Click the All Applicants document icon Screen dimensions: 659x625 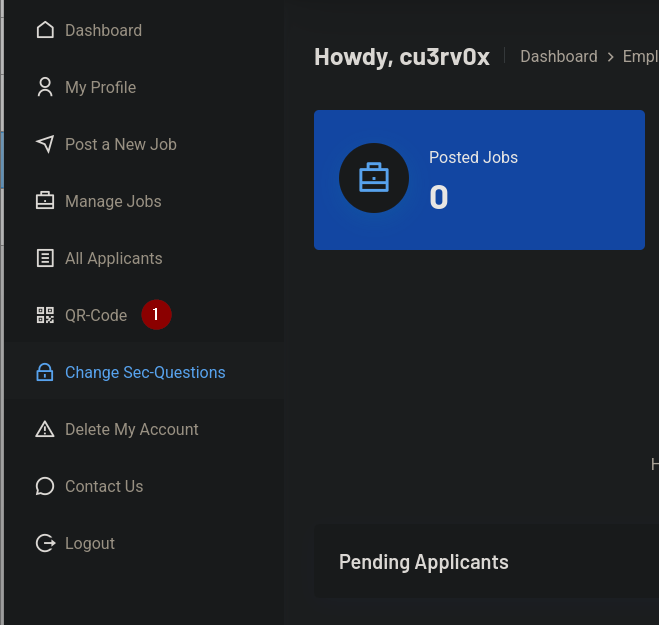click(x=45, y=258)
